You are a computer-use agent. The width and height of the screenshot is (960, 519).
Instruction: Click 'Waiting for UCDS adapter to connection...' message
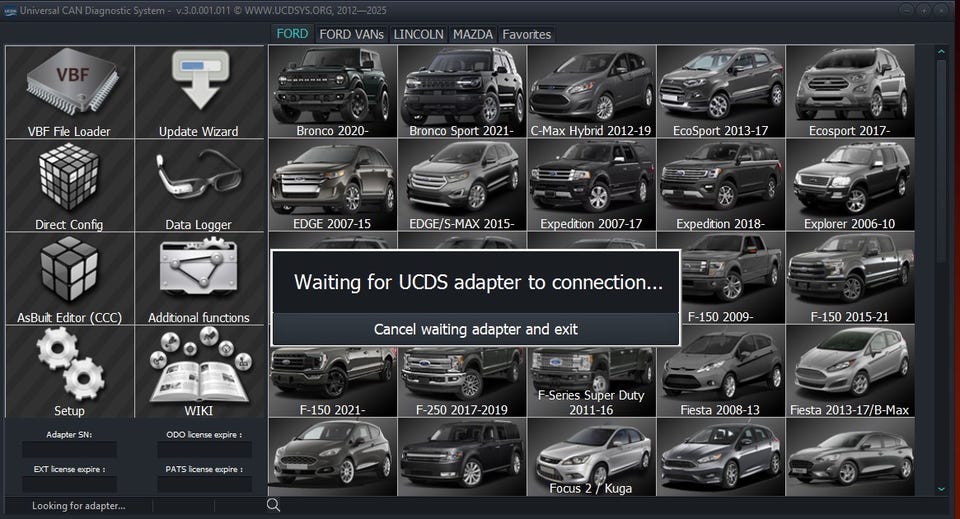pyautogui.click(x=478, y=282)
